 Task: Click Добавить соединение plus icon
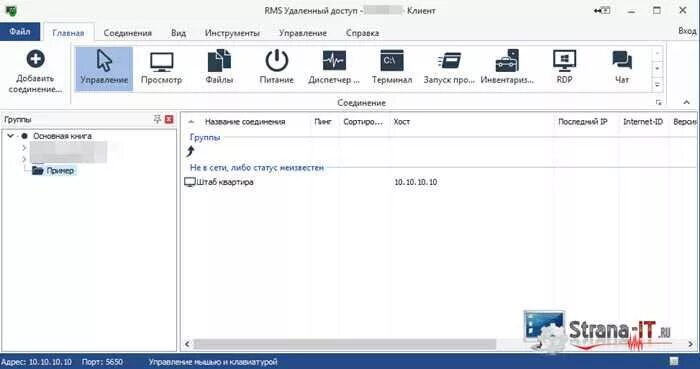35,58
